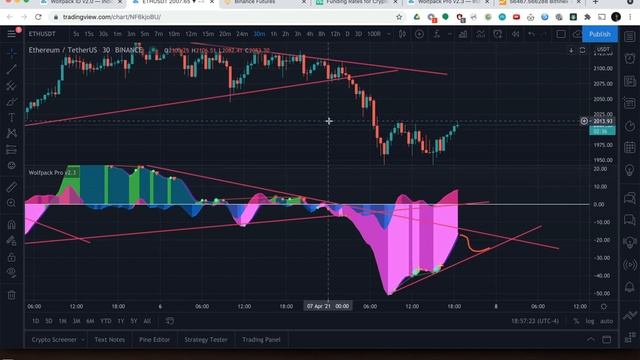The width and height of the screenshot is (640, 360).
Task: Set date range to 5Y
Action: pos(134,321)
